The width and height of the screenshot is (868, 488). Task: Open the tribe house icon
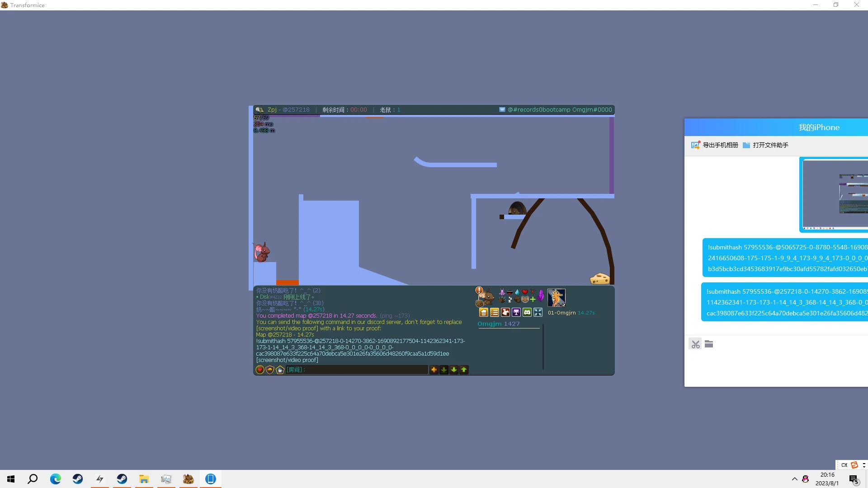(484, 312)
